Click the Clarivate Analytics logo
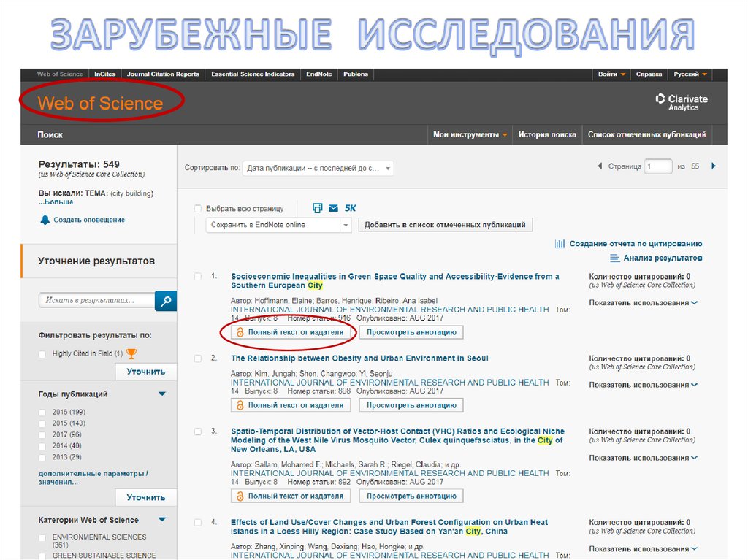Viewport: 748px width, 560px height. (x=682, y=101)
